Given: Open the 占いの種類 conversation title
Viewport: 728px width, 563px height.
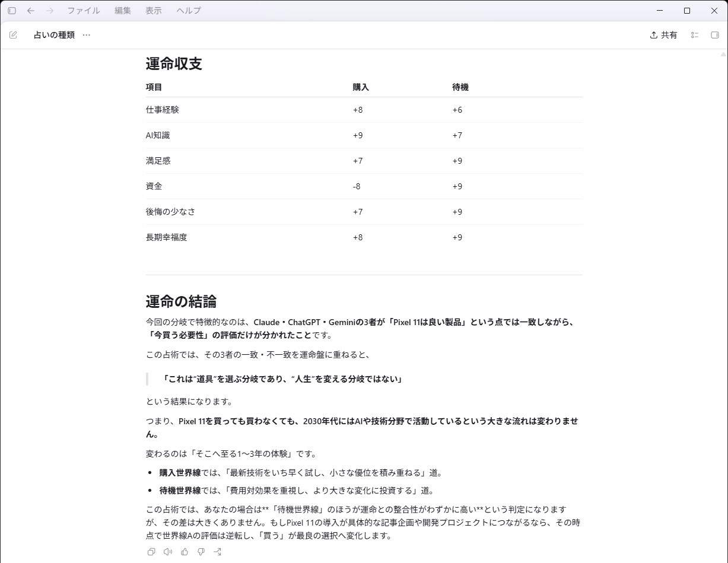Looking at the screenshot, I should pos(54,35).
